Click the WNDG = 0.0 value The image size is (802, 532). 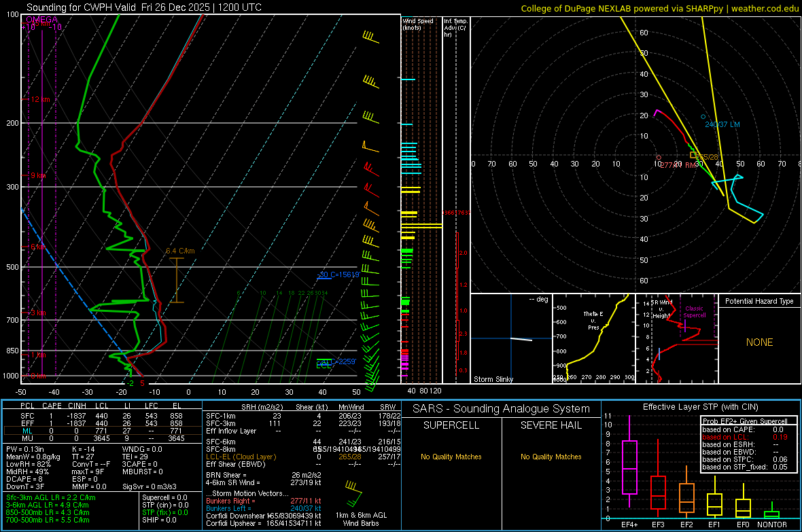pos(142,449)
